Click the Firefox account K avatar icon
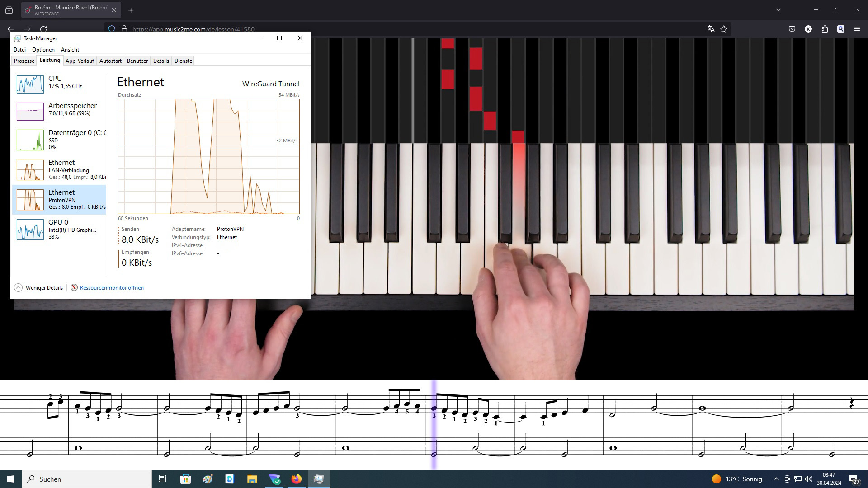This screenshot has height=488, width=868. click(808, 29)
